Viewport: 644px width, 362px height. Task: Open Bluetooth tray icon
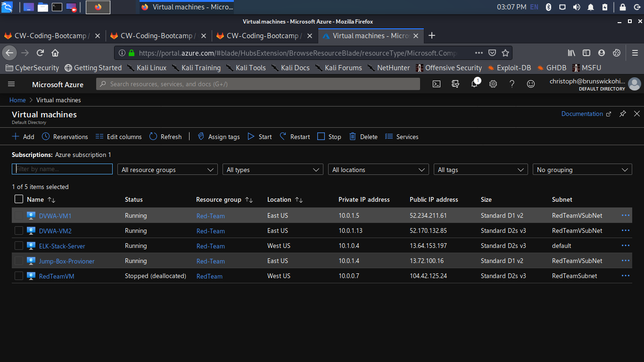point(548,7)
